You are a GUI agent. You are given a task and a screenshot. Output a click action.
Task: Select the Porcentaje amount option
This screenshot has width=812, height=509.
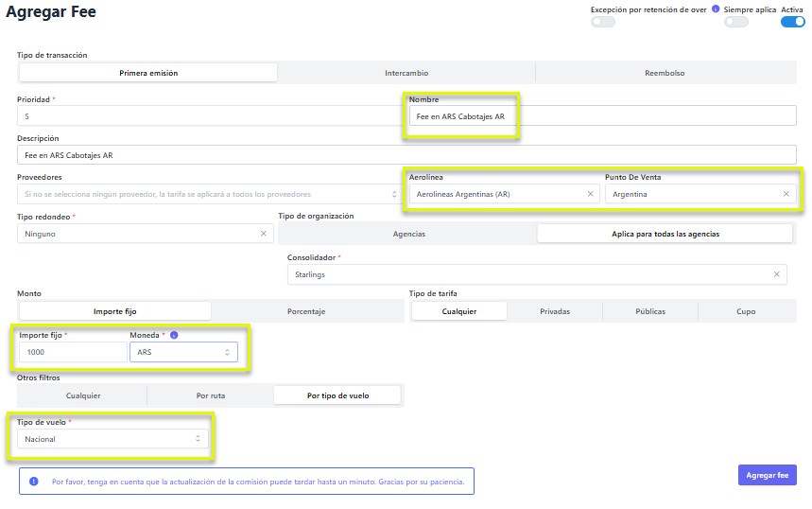click(x=306, y=311)
